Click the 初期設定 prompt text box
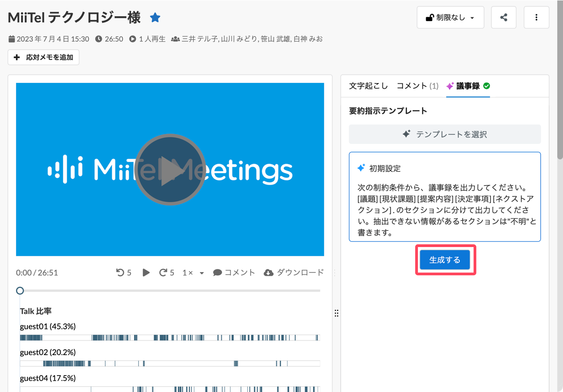Viewport: 563px width, 392px height. pyautogui.click(x=445, y=197)
